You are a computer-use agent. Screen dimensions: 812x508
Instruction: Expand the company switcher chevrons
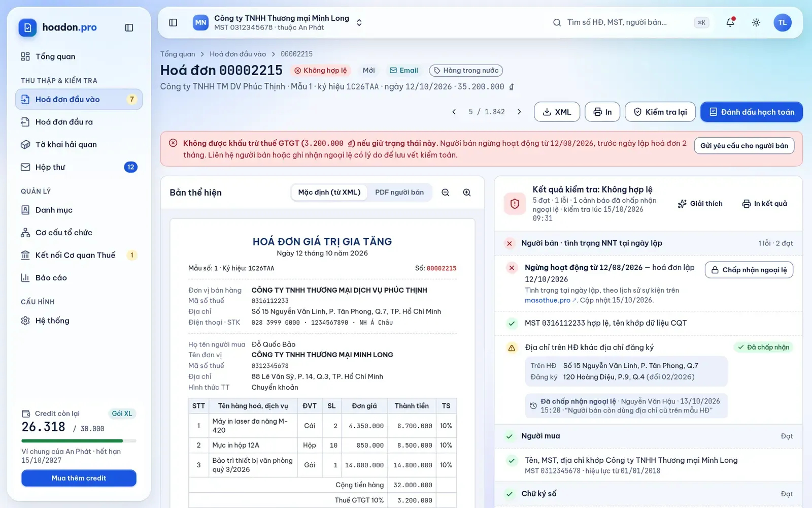[359, 22]
